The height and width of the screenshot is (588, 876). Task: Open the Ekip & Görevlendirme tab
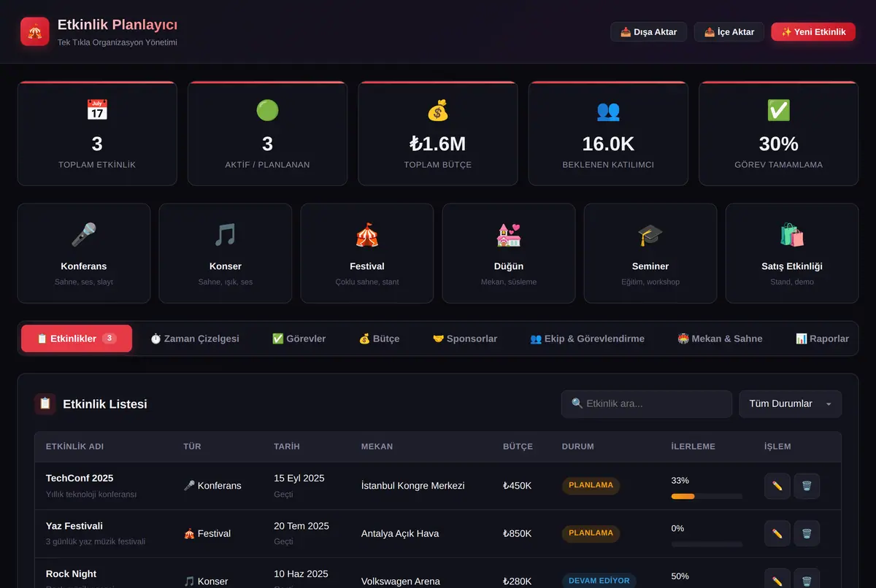[x=587, y=339]
